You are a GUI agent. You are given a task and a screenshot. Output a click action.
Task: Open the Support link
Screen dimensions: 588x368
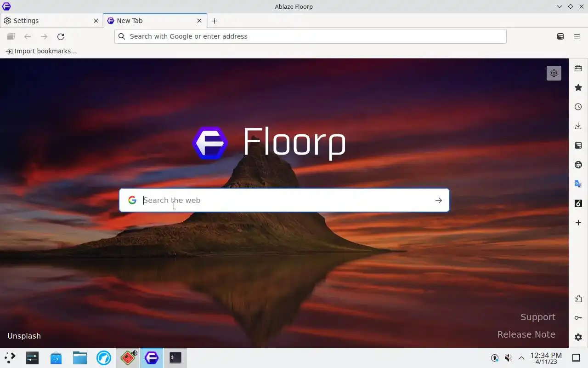[538, 317]
